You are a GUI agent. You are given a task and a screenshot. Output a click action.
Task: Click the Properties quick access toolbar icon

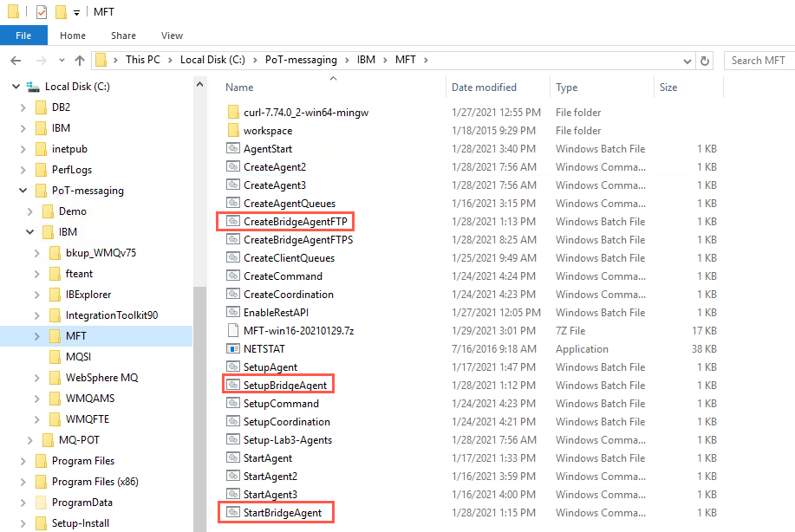(x=42, y=11)
